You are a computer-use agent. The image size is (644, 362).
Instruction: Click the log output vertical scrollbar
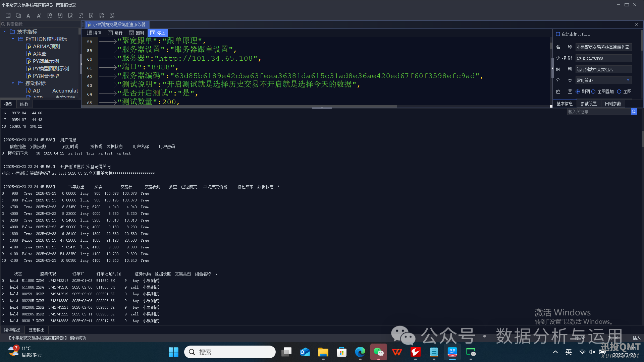(642, 139)
